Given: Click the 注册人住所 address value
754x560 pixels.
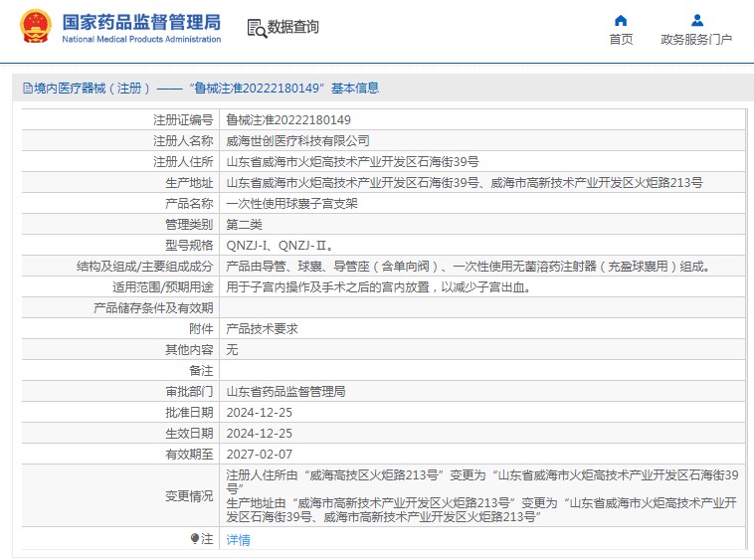Looking at the screenshot, I should (352, 161).
